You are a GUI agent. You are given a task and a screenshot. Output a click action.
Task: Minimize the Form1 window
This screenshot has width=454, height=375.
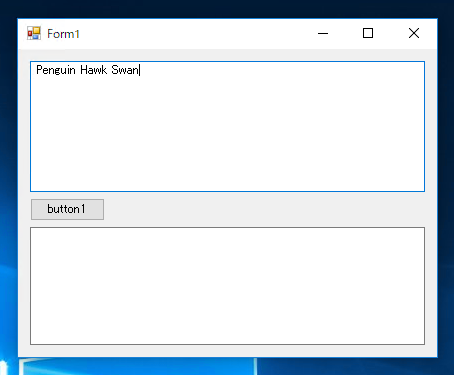click(323, 33)
